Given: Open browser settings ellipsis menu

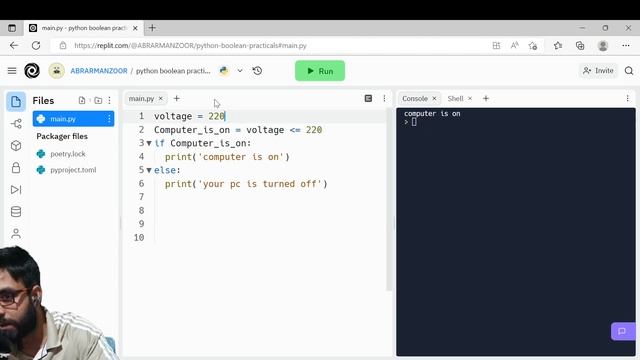Looking at the screenshot, I should [626, 45].
